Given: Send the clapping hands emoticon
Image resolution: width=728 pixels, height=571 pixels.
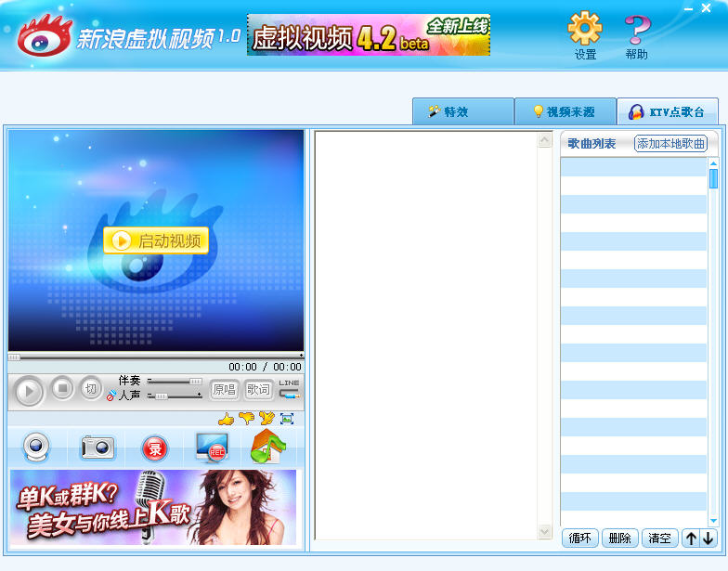Looking at the screenshot, I should tap(266, 419).
